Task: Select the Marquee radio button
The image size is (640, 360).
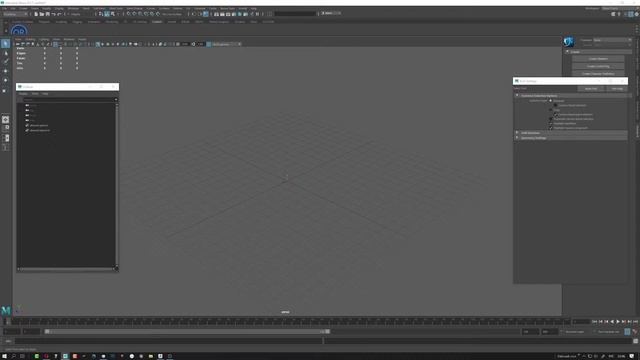Action: [550, 100]
